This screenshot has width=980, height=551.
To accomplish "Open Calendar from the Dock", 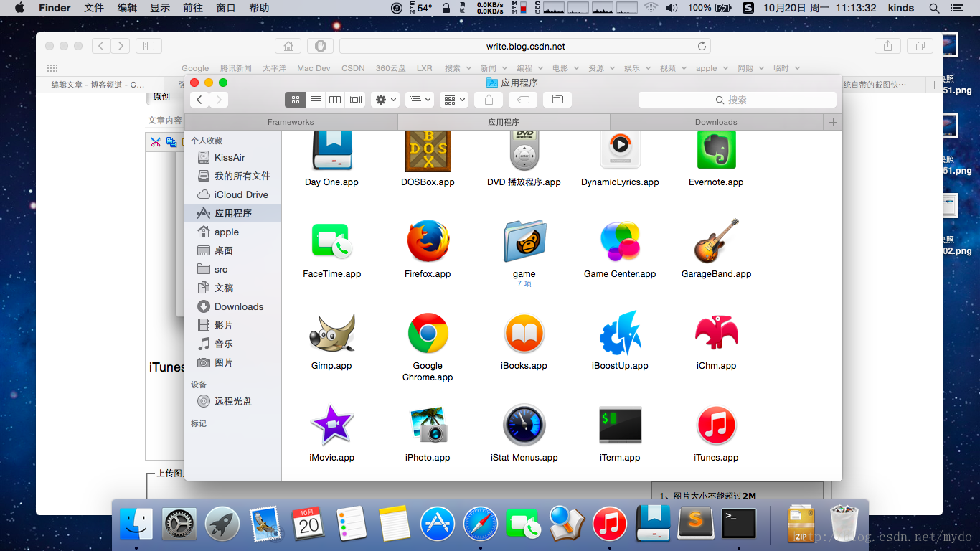I will coord(308,524).
